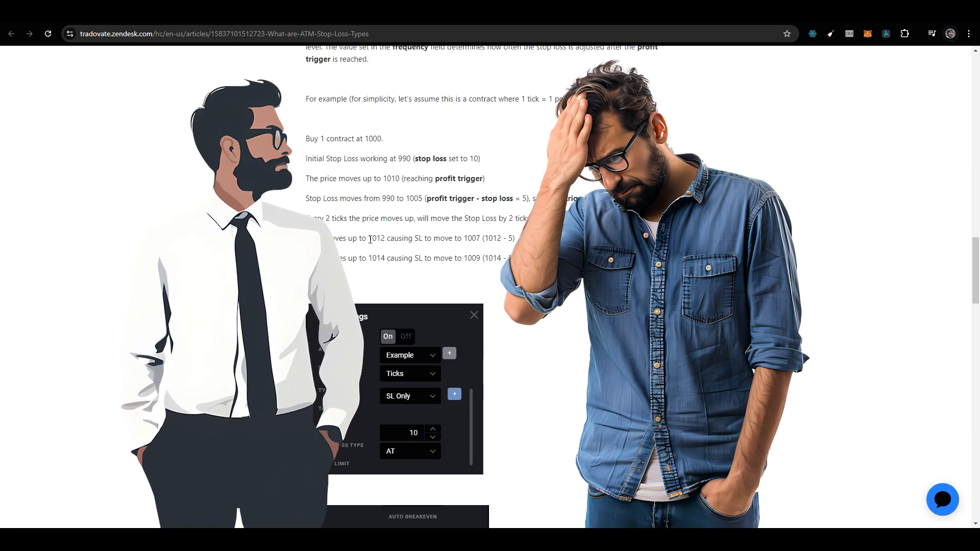The image size is (980, 551).
Task: Click the browser bookmarks star icon
Action: click(x=787, y=34)
